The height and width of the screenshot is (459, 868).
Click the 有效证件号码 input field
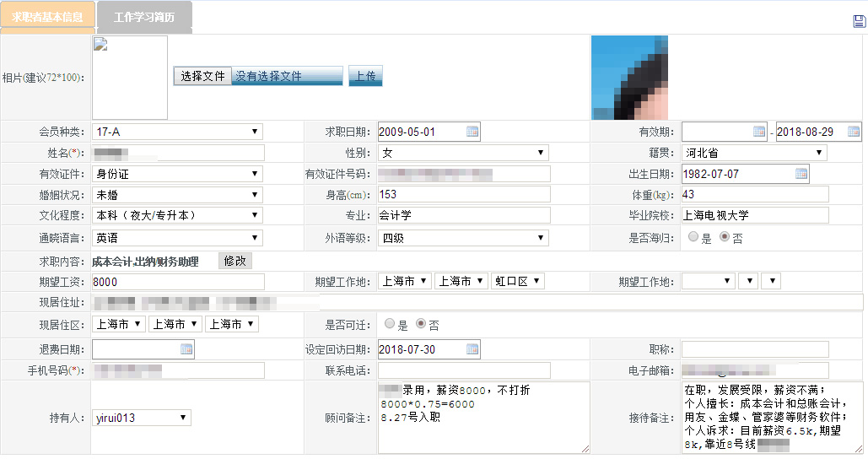[x=464, y=174]
